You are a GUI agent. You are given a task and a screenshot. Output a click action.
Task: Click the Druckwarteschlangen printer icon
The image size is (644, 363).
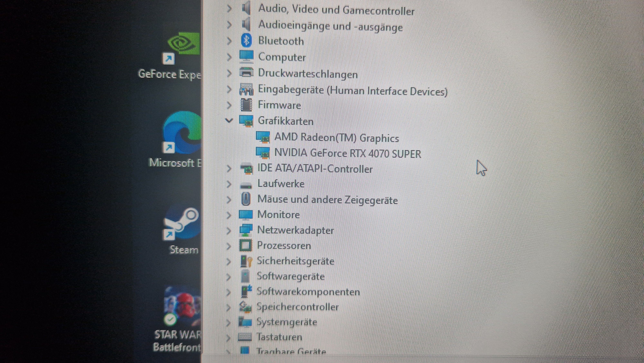pos(246,73)
